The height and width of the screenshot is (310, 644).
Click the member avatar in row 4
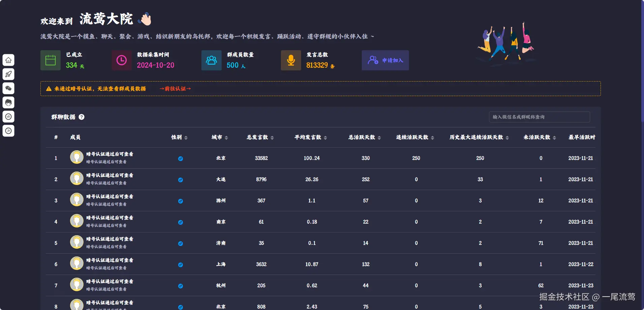[77, 221]
